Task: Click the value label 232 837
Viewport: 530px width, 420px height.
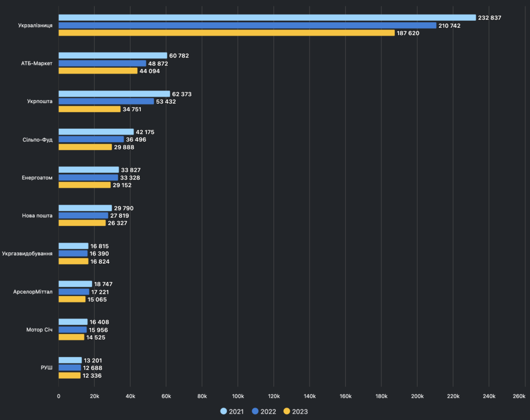Action: [490, 18]
